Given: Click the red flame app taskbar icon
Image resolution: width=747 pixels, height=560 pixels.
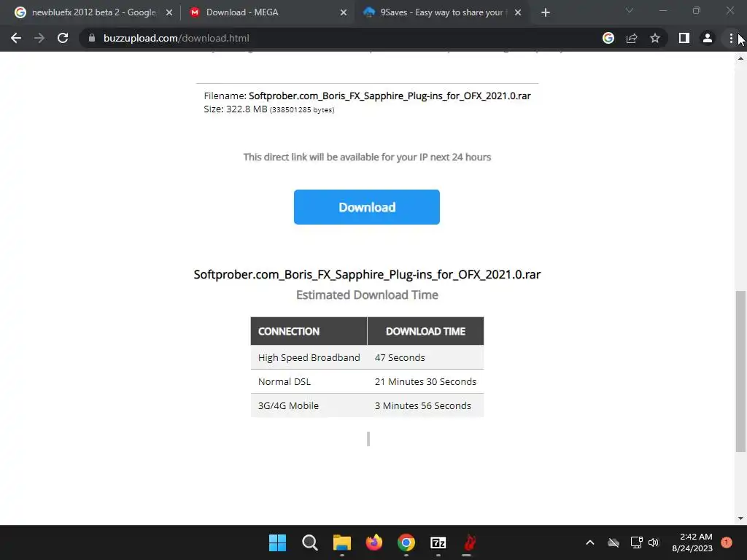Looking at the screenshot, I should pyautogui.click(x=470, y=542).
